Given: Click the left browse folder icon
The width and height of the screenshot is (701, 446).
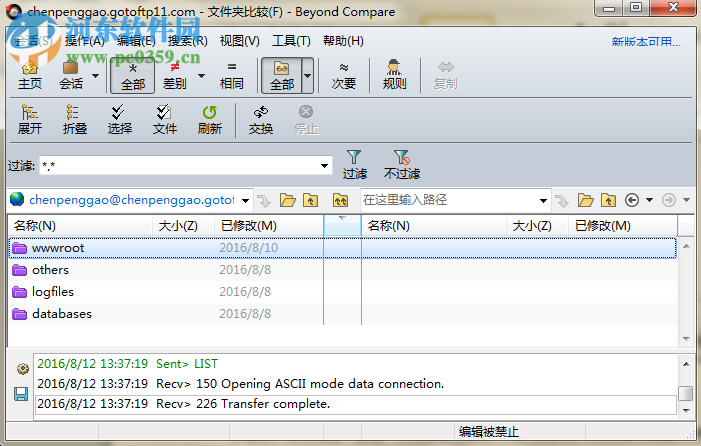Looking at the screenshot, I should click(x=287, y=200).
